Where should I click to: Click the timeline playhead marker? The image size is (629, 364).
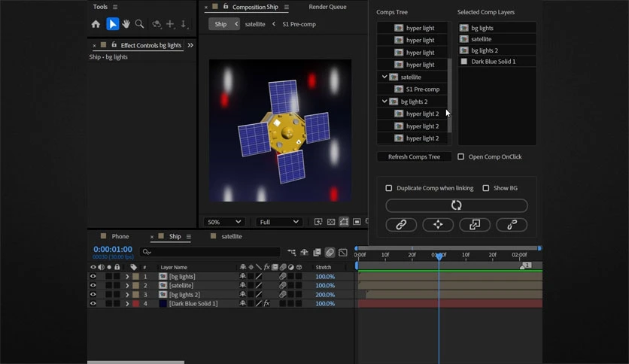439,256
